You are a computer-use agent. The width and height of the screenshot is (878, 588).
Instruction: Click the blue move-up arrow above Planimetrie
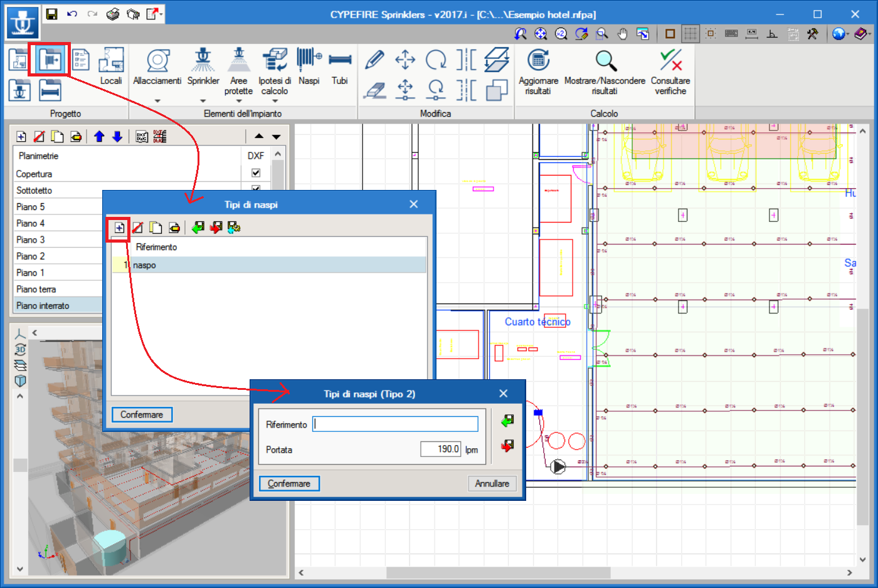click(x=99, y=137)
